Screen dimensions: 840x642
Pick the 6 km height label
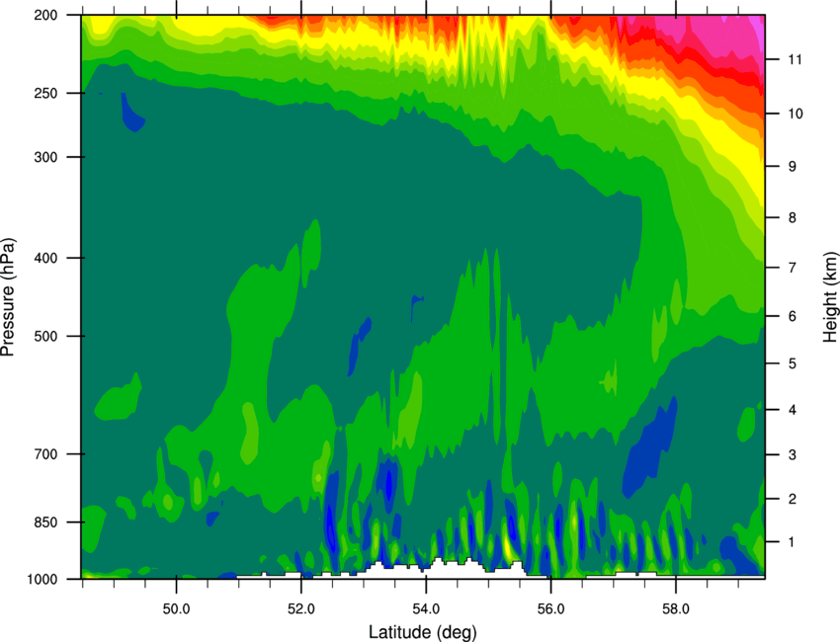(793, 316)
